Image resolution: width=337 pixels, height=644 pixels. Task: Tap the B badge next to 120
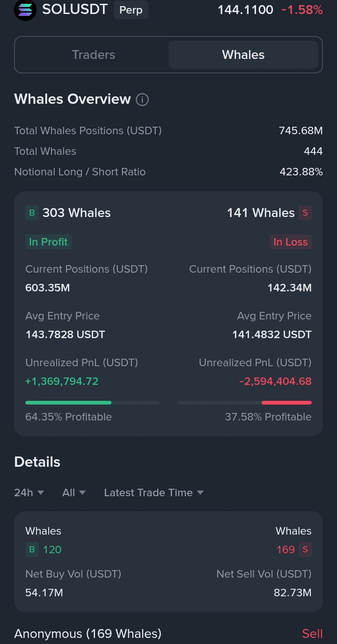coord(32,550)
